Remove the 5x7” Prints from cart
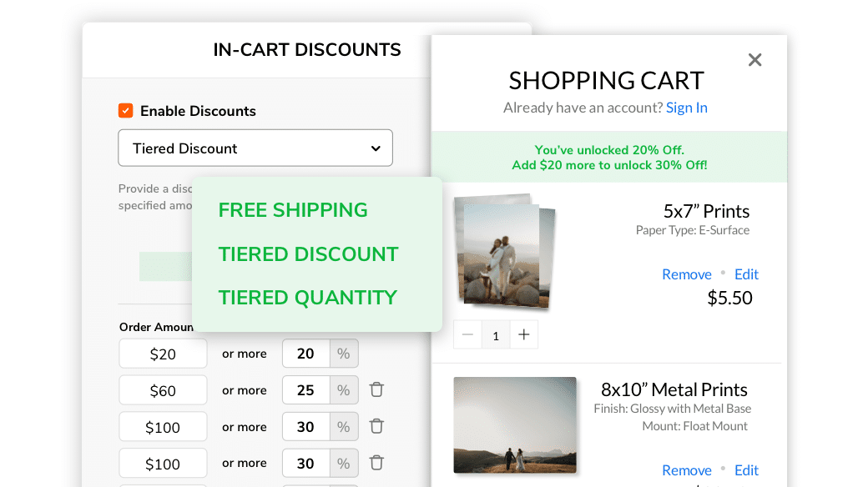The height and width of the screenshot is (487, 868). coord(687,274)
